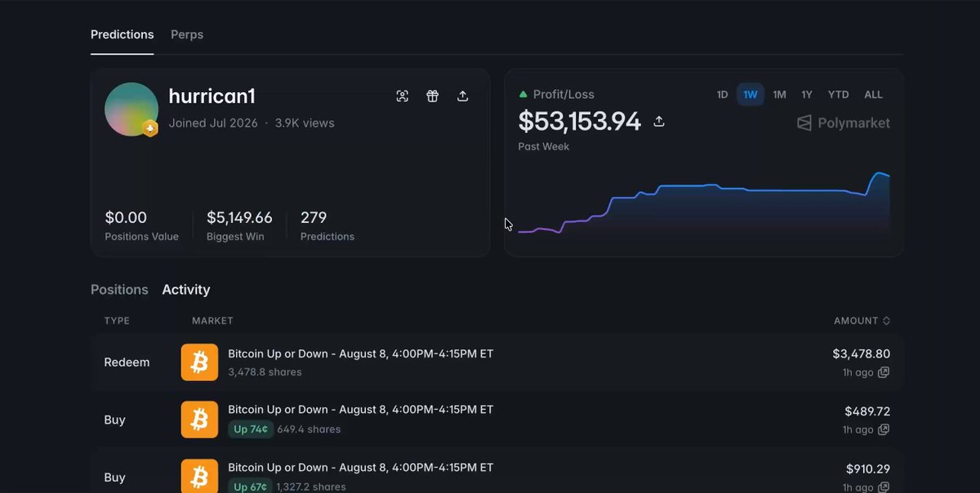Viewport: 980px width, 493px height.
Task: Click the Bitcoin icon in the Redeem row
Action: tap(199, 362)
